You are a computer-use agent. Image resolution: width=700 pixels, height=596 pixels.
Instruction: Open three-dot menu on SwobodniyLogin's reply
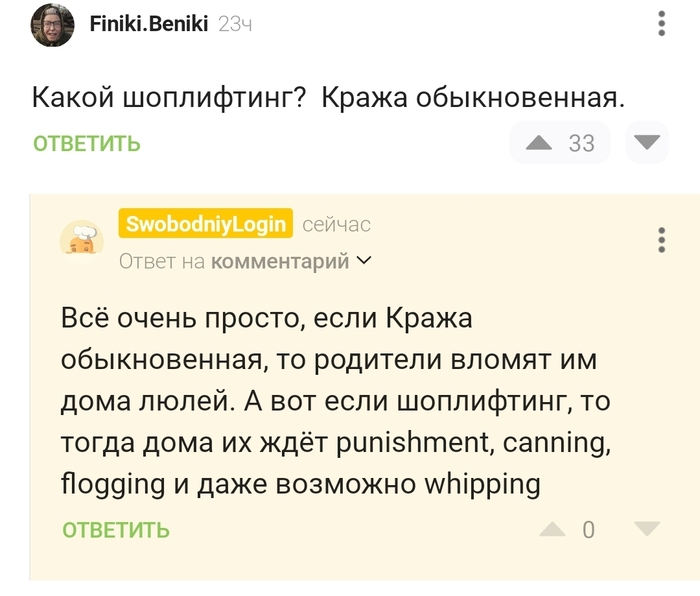(662, 240)
